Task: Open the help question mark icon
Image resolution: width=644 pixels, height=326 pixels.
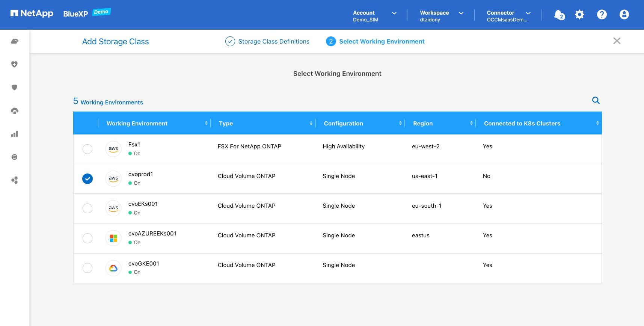Action: tap(602, 15)
